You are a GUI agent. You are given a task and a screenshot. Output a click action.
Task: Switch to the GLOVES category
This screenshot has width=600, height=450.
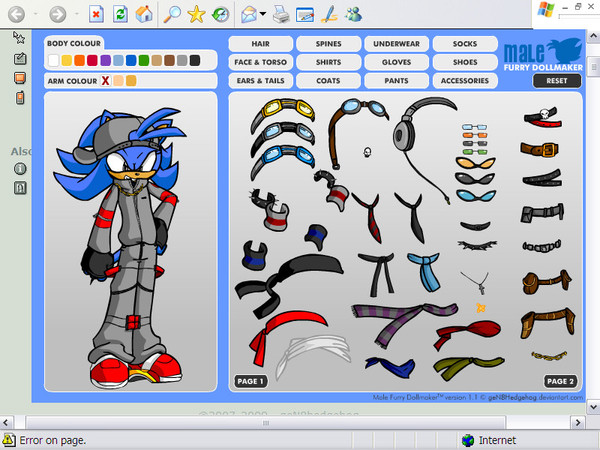point(396,62)
